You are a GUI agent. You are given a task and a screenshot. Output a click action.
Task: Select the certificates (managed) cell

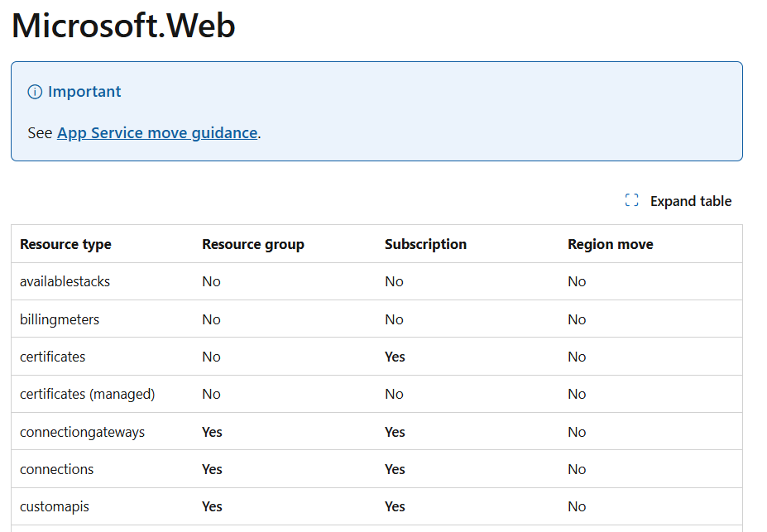(x=88, y=394)
